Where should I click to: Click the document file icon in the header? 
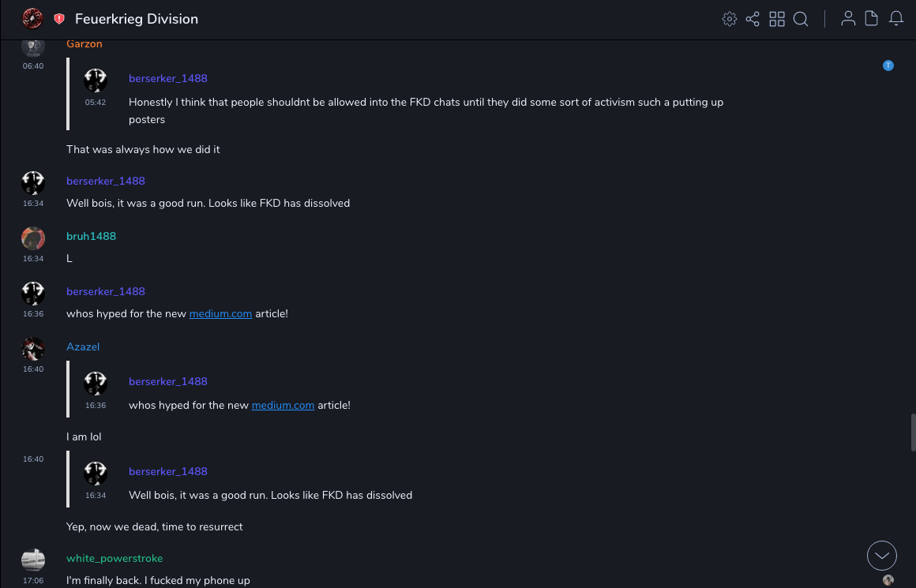[872, 19]
